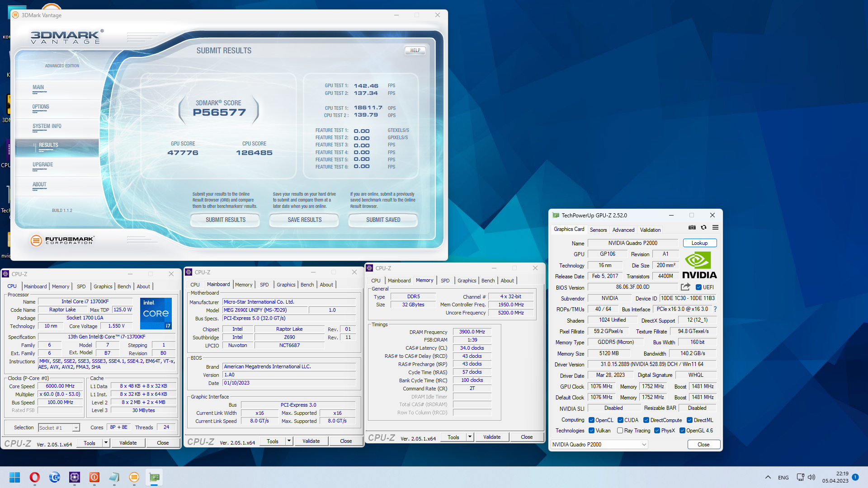
Task: Click SAVE RESULTS button
Action: (x=305, y=220)
